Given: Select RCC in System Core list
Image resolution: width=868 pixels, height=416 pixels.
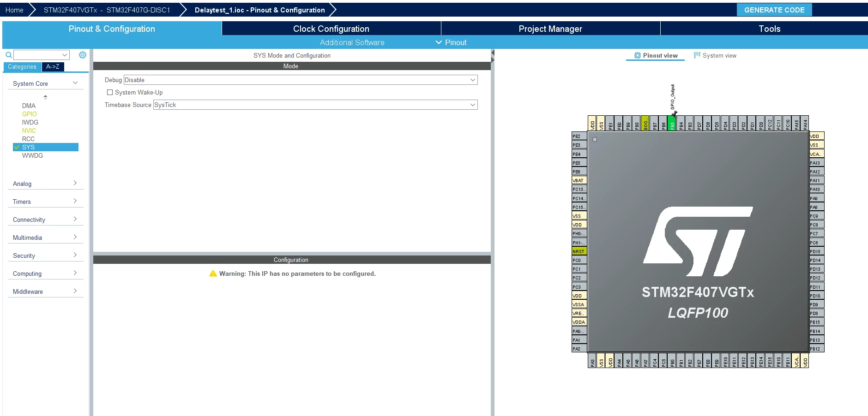Looking at the screenshot, I should click(x=28, y=139).
